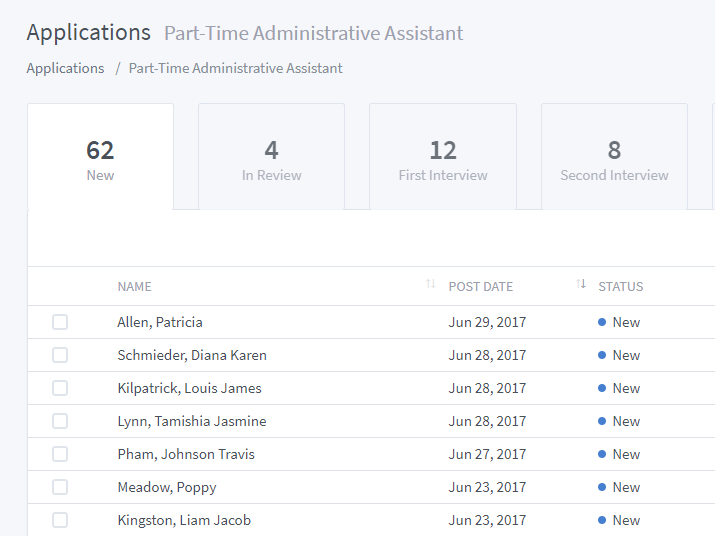Click the Status column header

pyautogui.click(x=621, y=286)
